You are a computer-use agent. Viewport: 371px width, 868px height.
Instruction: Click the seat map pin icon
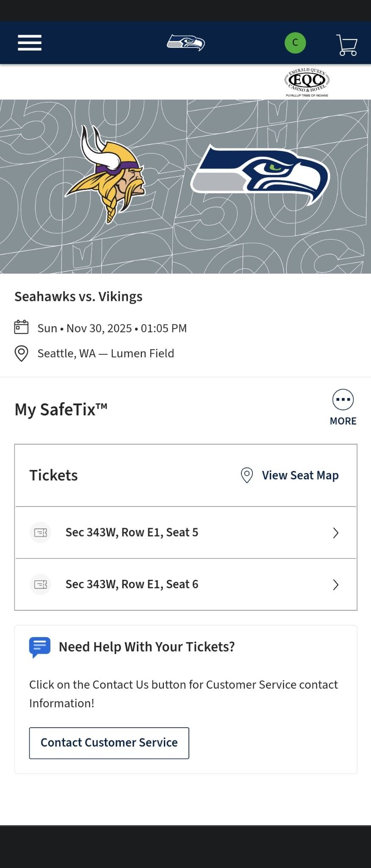246,475
